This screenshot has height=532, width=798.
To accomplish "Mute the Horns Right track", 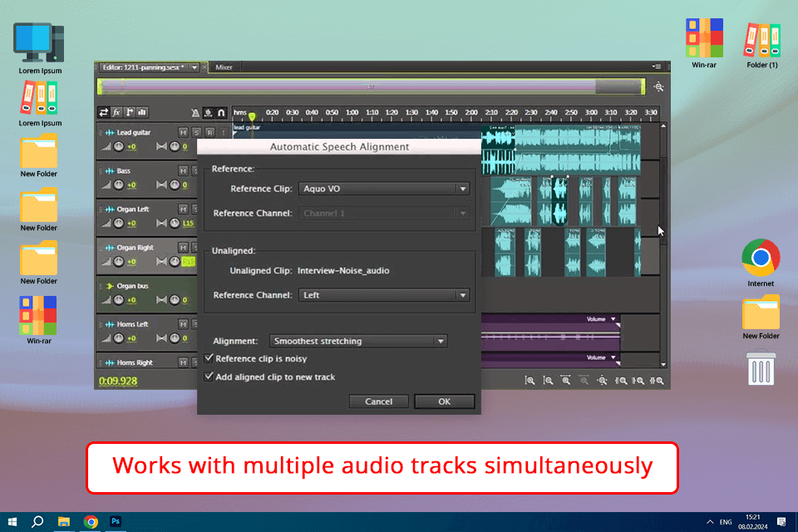I will click(x=183, y=362).
